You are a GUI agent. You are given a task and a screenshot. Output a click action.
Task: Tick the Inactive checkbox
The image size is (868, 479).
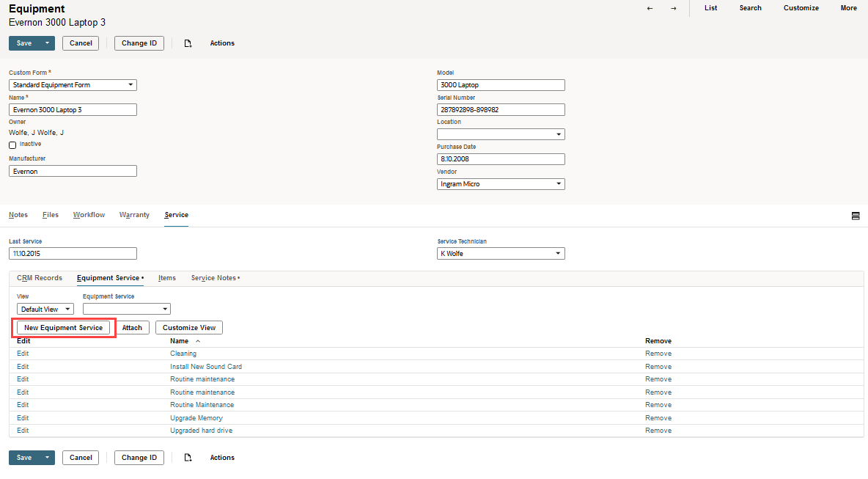tap(12, 145)
